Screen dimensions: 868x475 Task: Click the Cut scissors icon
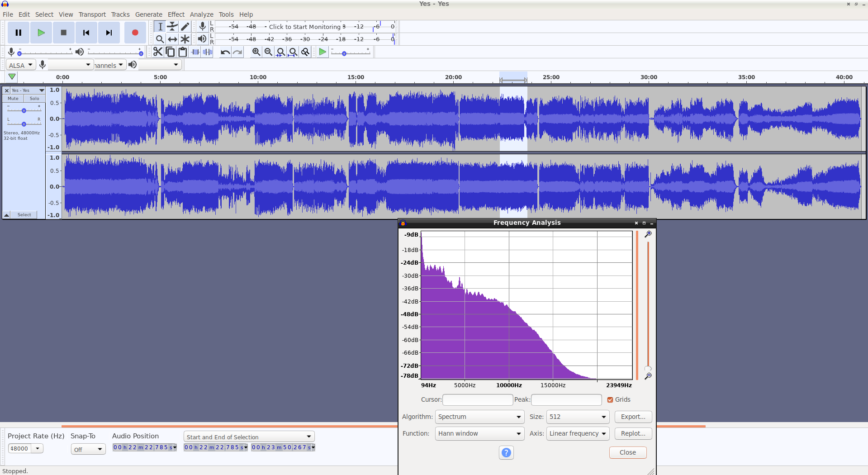[x=157, y=52]
